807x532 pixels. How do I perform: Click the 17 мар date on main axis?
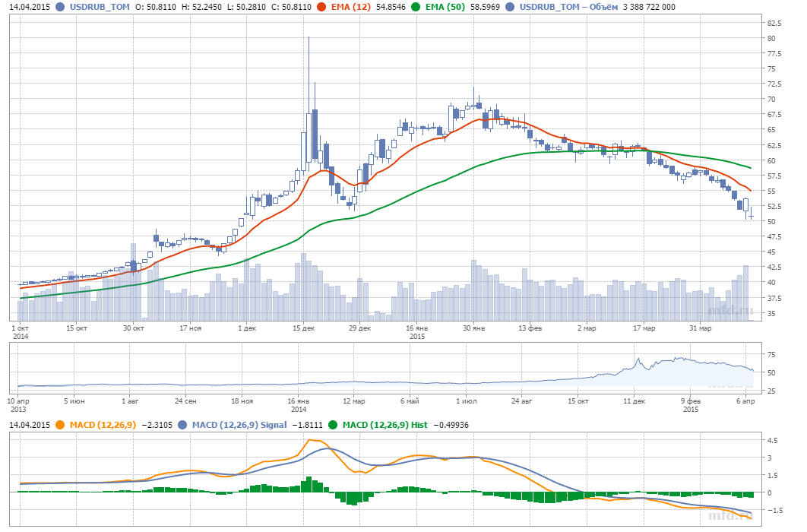pyautogui.click(x=644, y=328)
